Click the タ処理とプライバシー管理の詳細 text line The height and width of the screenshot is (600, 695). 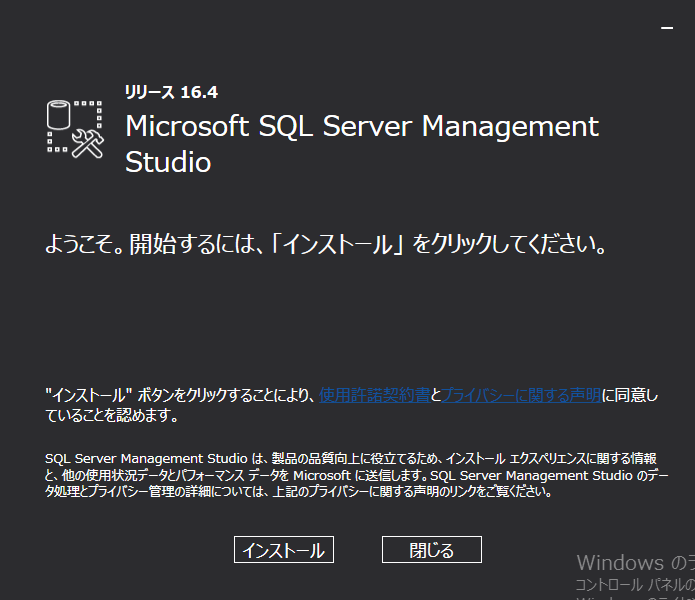coord(300,492)
